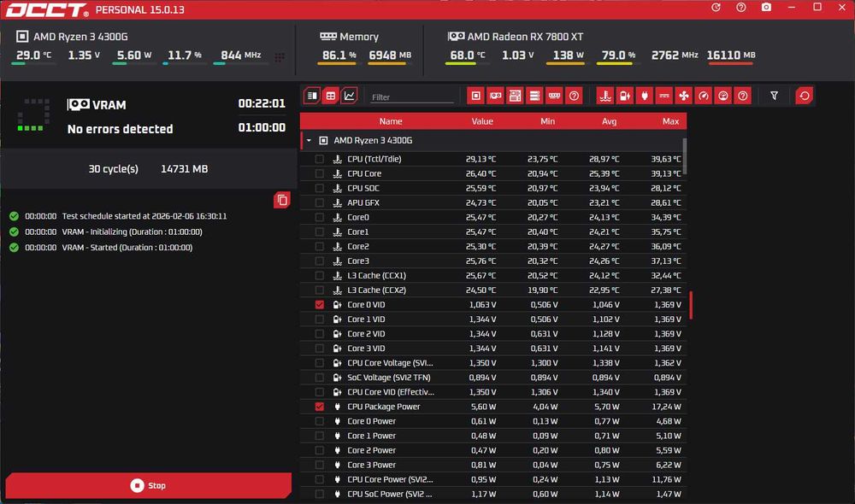Select the CPU Core VID (Effectiv... row
The height and width of the screenshot is (504, 855).
point(493,392)
